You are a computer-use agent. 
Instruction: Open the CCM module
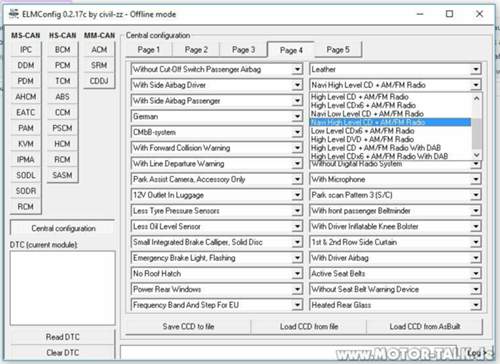coord(63,112)
